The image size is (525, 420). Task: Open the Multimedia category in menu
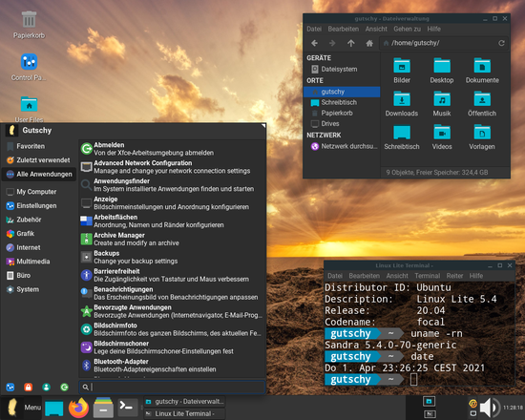tap(39, 262)
